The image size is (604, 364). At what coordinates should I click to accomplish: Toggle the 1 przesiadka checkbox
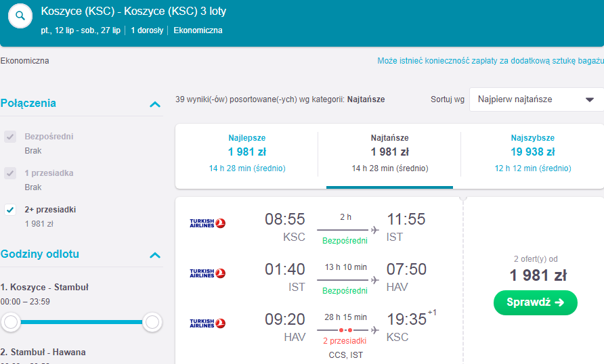click(10, 173)
